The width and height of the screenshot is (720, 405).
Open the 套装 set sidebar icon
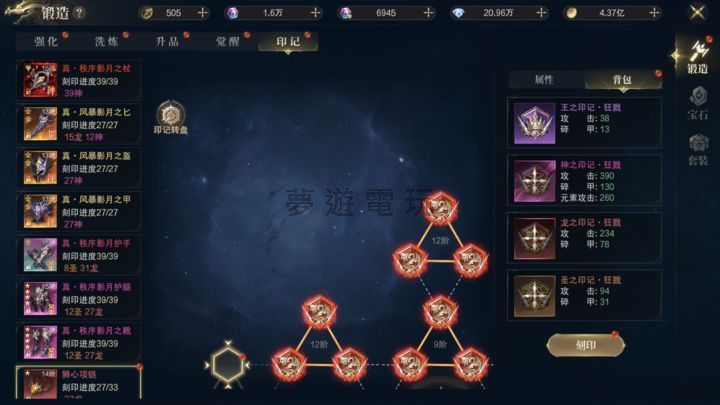point(698,150)
